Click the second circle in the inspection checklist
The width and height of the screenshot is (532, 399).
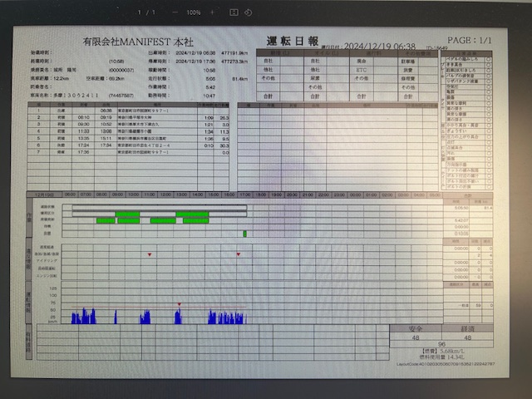coord(488,63)
